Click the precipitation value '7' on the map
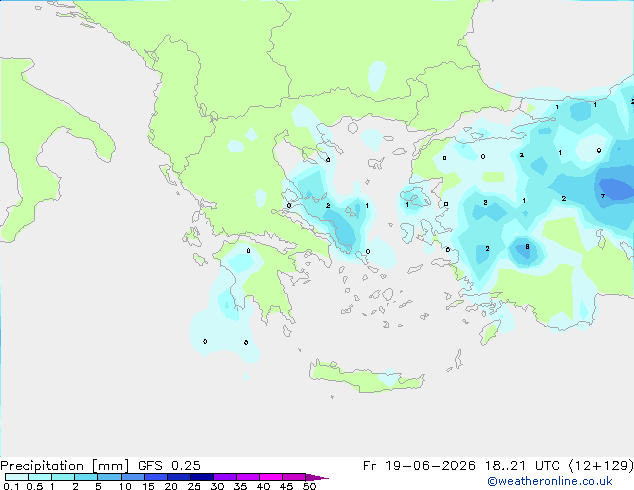The image size is (634, 490). [x=602, y=196]
